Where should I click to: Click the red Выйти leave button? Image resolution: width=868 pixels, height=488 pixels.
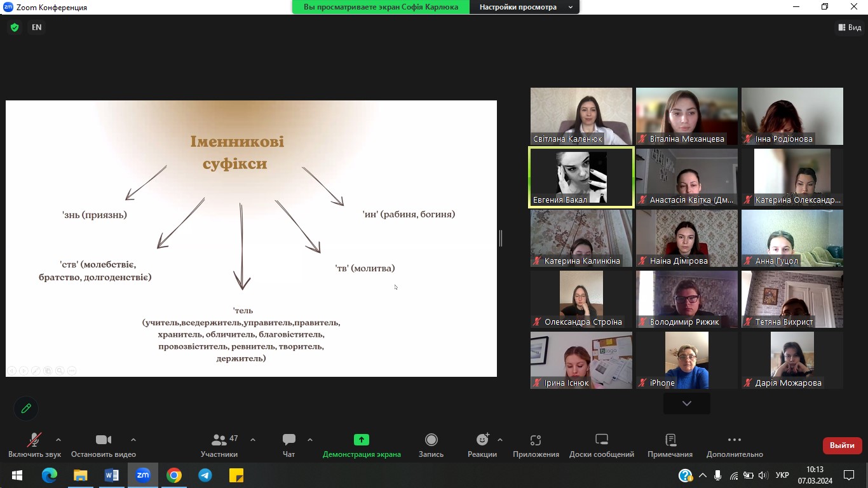click(842, 445)
